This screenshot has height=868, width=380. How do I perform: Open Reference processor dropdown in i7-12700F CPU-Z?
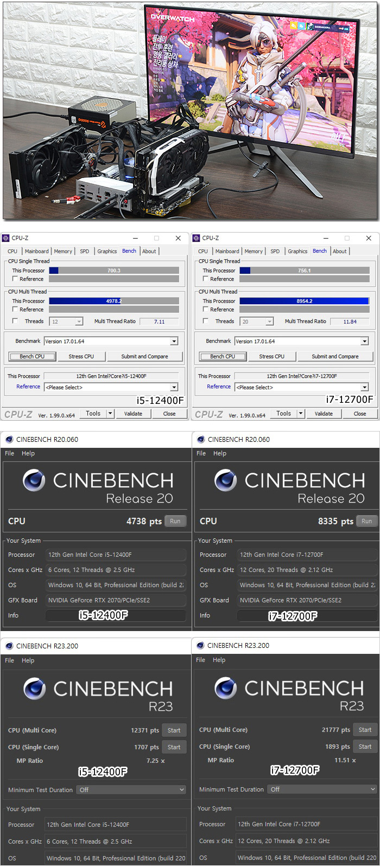[301, 387]
